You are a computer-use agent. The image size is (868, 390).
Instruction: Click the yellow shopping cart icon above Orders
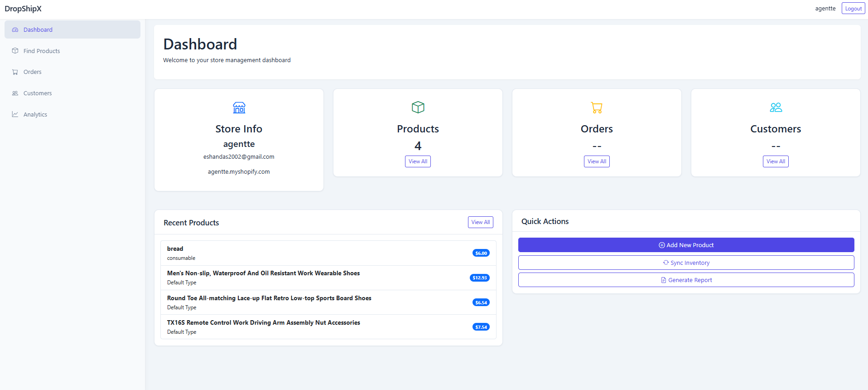tap(597, 107)
